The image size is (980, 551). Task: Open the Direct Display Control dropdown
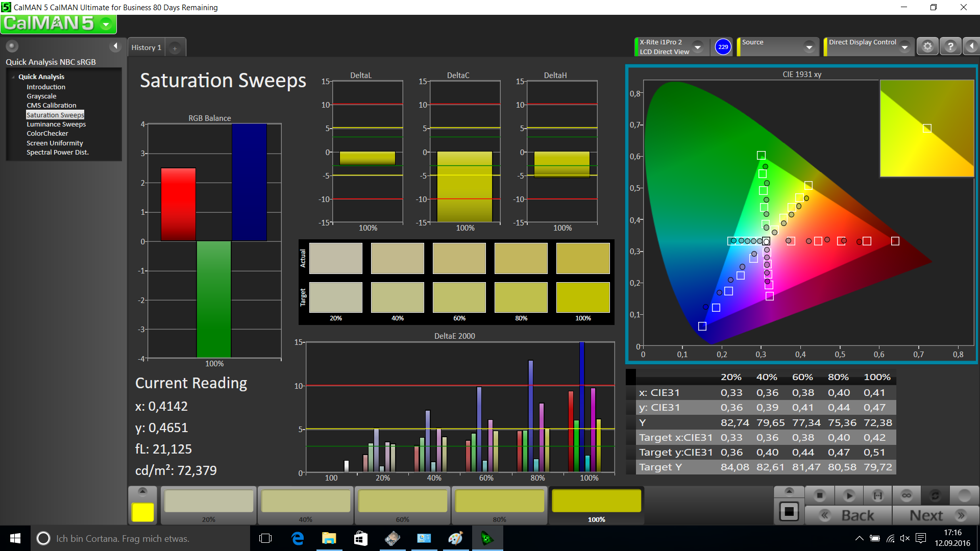(904, 47)
